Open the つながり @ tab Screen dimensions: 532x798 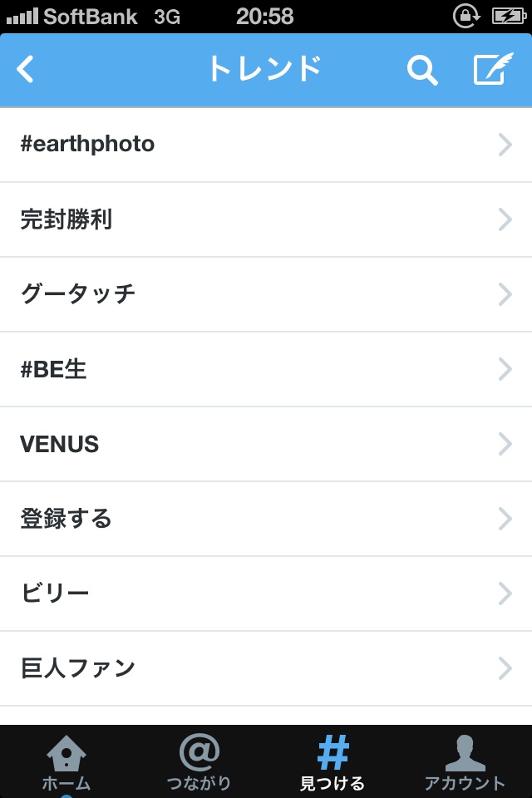199,762
